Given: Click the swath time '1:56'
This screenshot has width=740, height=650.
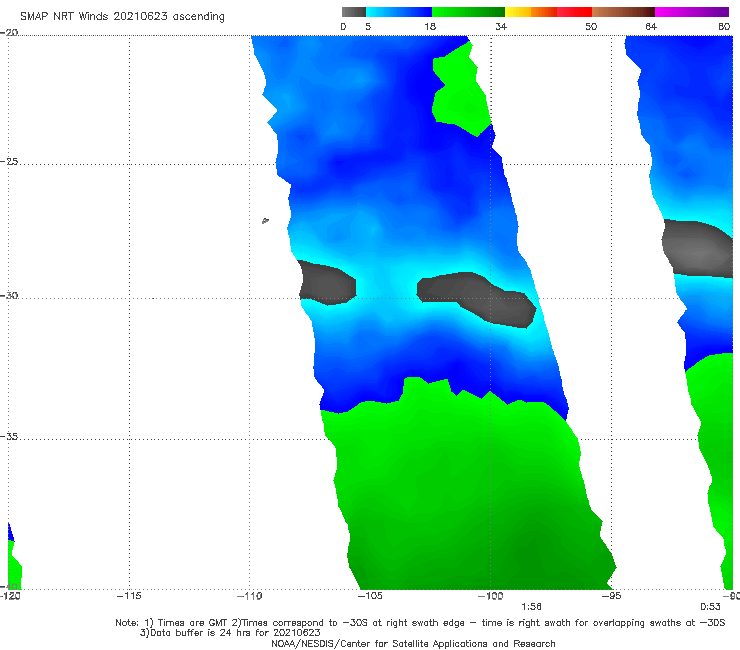Looking at the screenshot, I should click(531, 607).
